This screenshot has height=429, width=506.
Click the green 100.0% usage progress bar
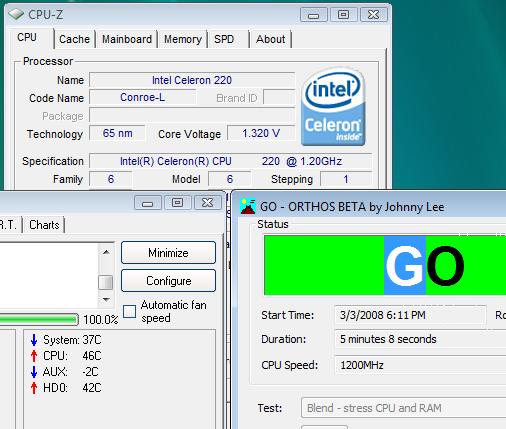pos(39,320)
